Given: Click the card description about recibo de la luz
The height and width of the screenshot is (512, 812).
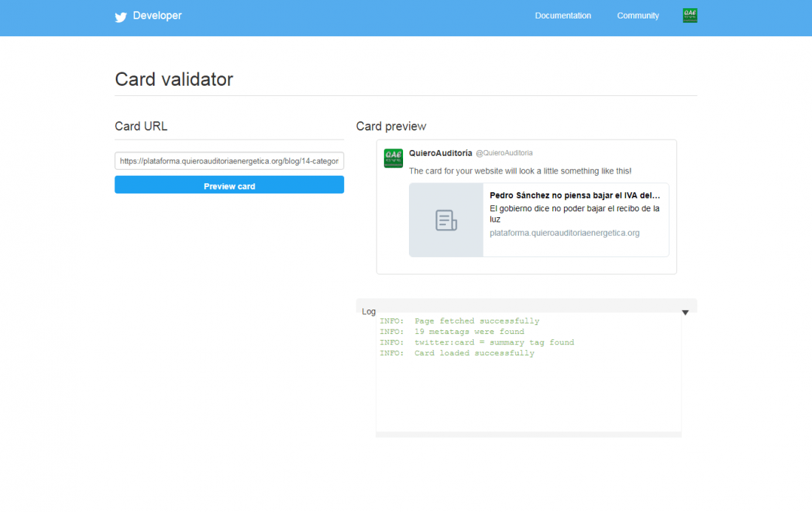Looking at the screenshot, I should point(575,214).
